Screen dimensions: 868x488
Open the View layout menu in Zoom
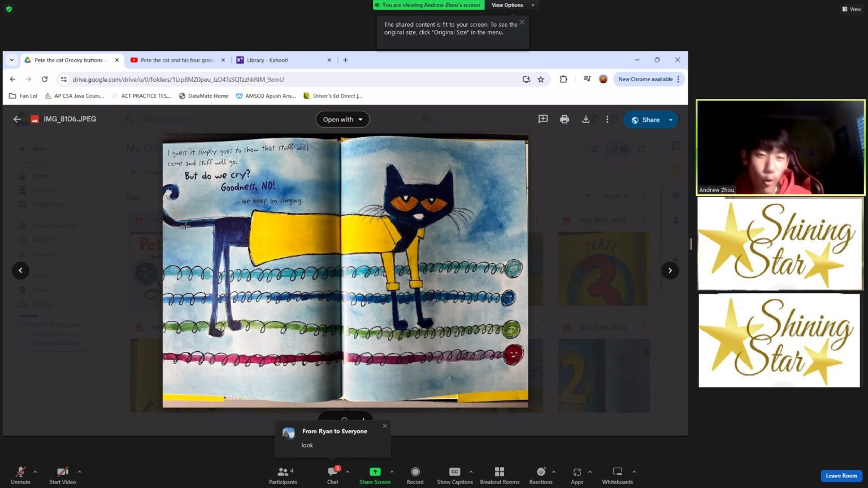coord(852,9)
